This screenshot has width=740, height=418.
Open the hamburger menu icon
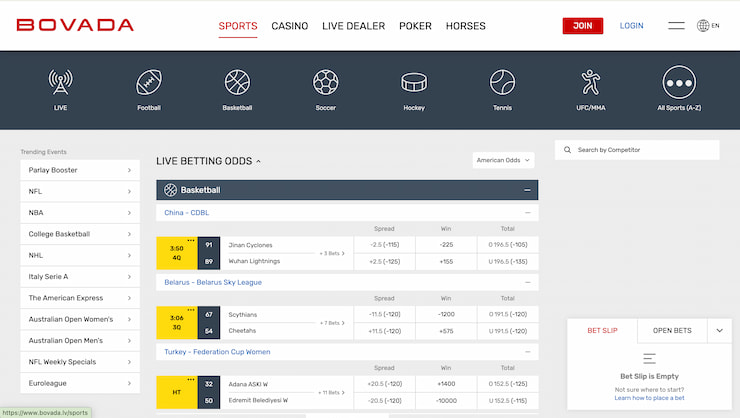tap(676, 25)
